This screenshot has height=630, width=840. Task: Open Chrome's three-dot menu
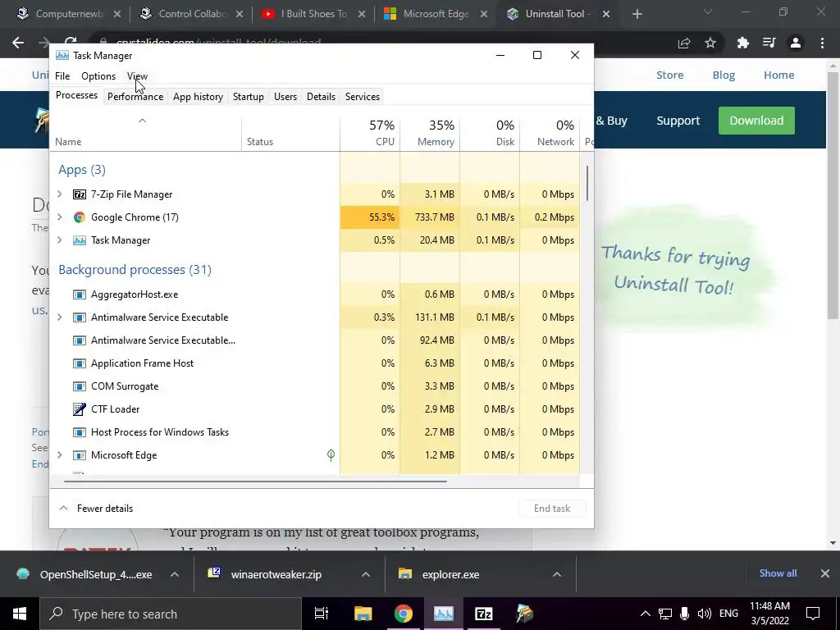point(822,43)
